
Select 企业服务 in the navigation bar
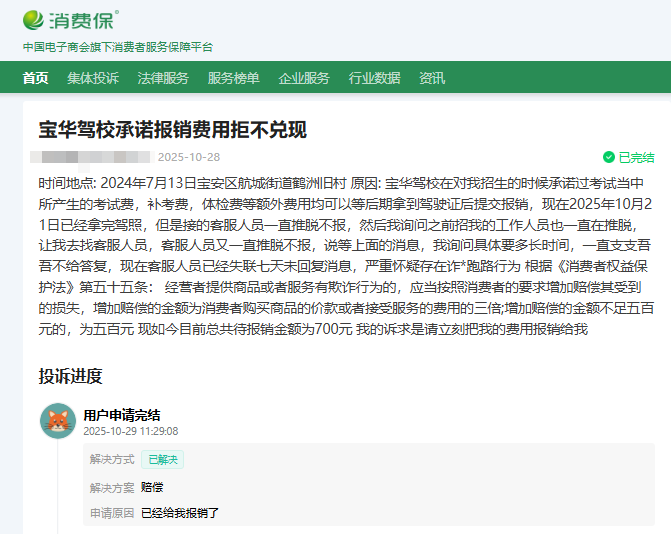pyautogui.click(x=304, y=78)
